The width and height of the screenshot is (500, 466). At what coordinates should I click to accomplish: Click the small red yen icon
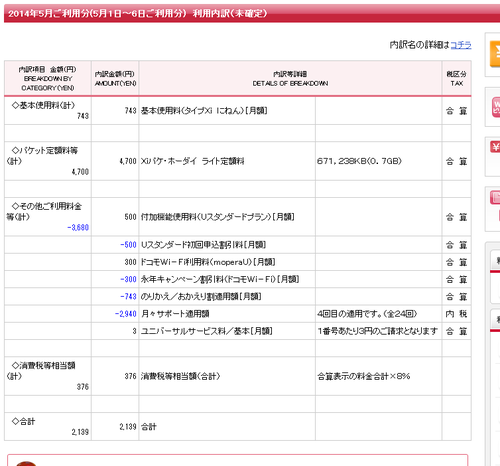click(x=495, y=147)
